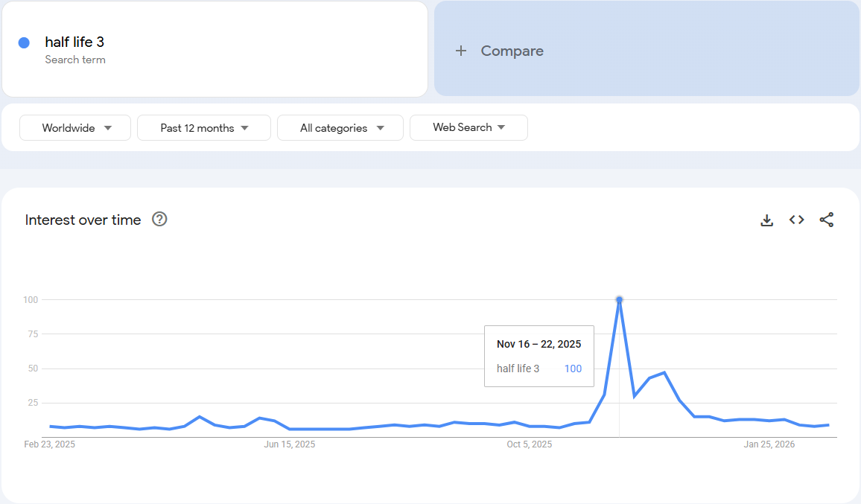Click the Nov 16 – 22, 2025 tooltip text
Viewport: 861px width, 504px height.
click(x=538, y=344)
